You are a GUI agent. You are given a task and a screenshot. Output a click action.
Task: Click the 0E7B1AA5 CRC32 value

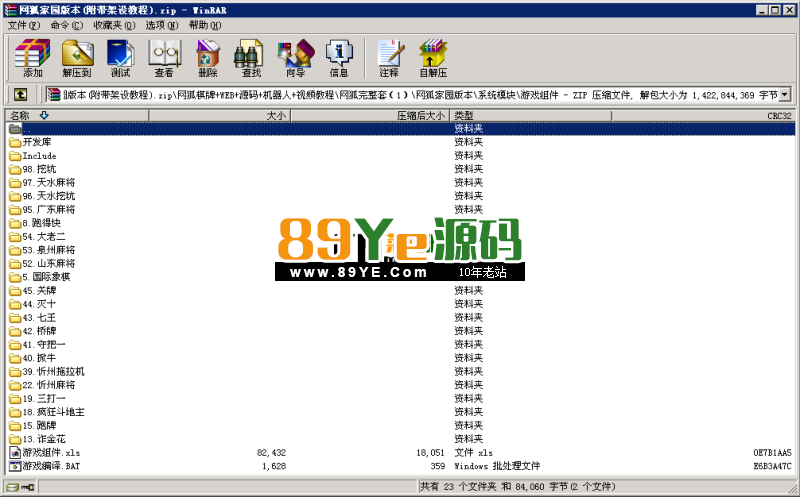[x=772, y=453]
